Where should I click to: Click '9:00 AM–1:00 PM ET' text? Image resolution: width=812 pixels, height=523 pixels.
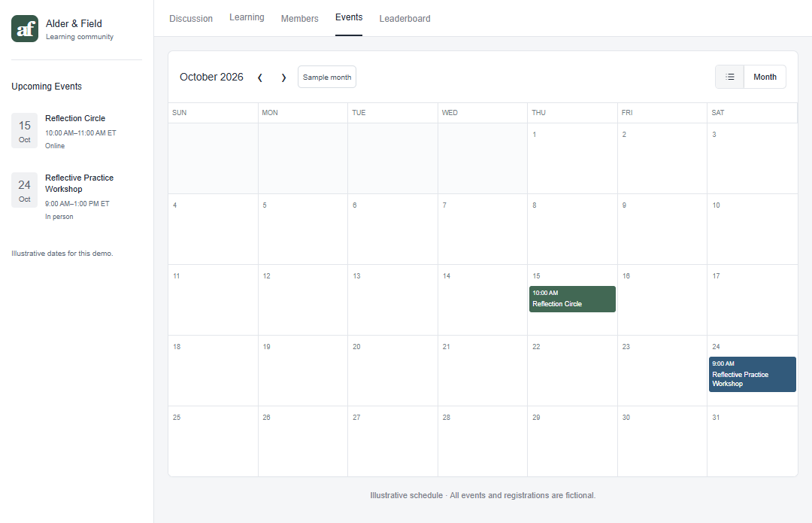click(77, 204)
